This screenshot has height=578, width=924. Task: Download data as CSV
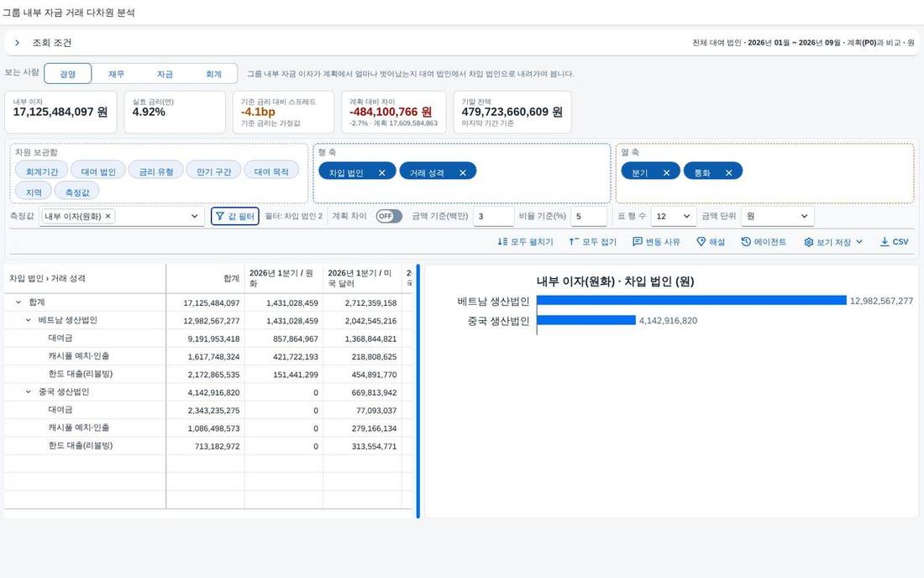coord(894,242)
